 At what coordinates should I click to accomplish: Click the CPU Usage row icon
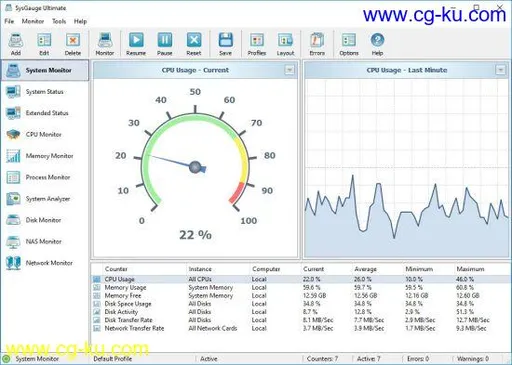pyautogui.click(x=97, y=279)
